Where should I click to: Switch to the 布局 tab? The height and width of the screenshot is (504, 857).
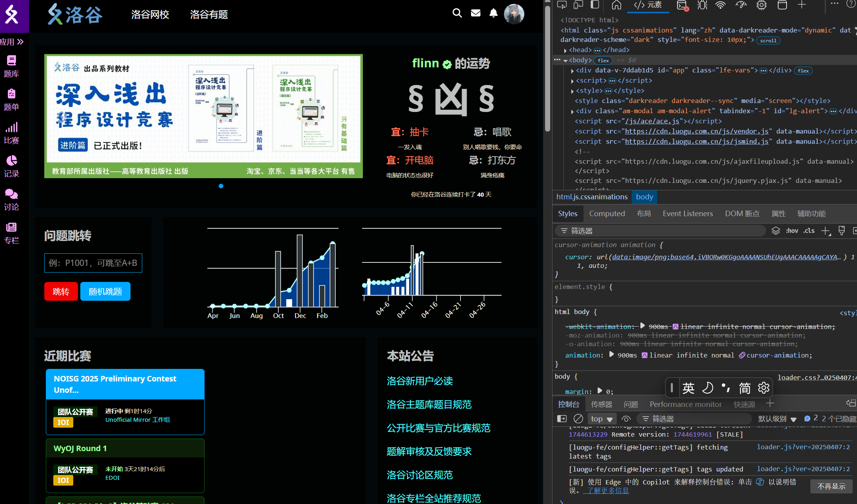[x=643, y=213]
